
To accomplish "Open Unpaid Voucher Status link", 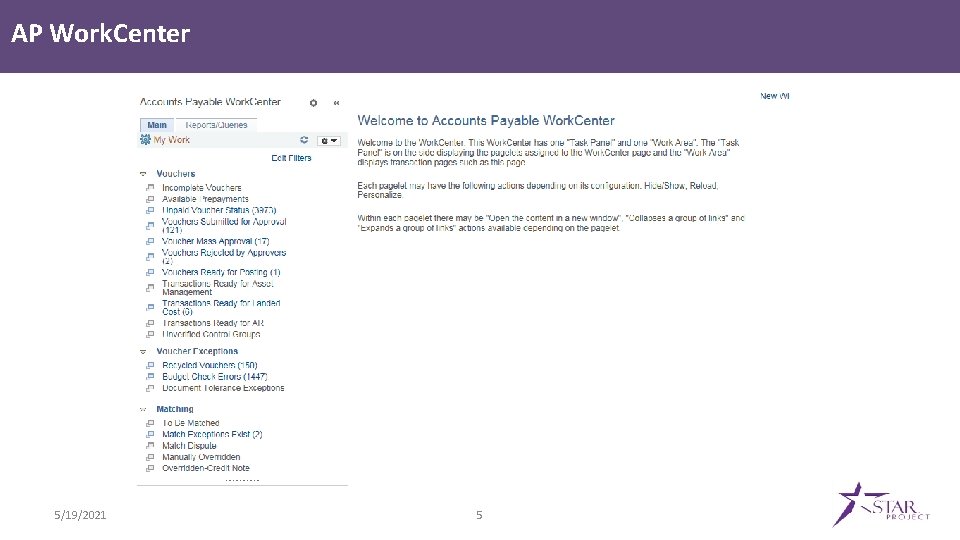I will (219, 210).
